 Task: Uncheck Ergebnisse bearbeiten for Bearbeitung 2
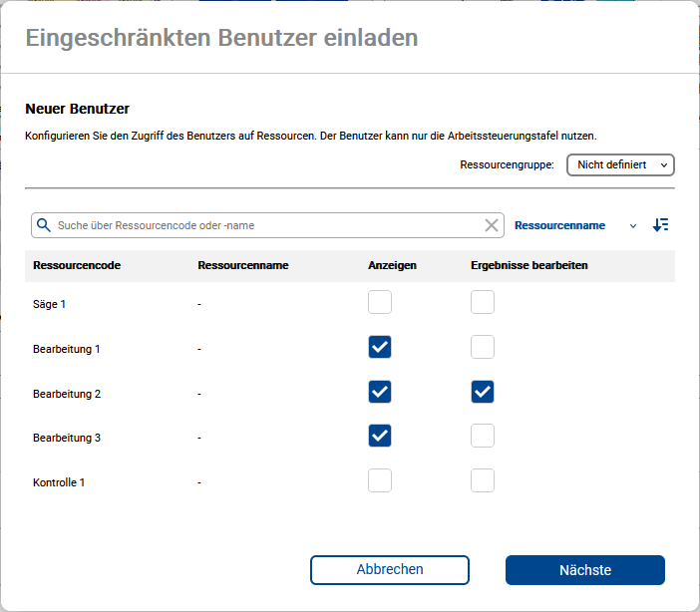point(483,392)
